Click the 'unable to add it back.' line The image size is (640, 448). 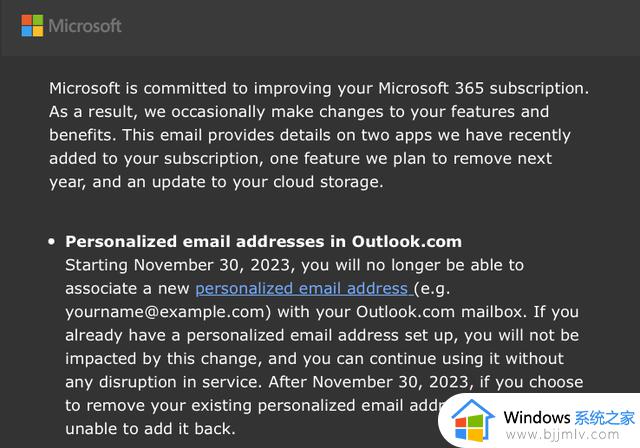[x=151, y=429]
